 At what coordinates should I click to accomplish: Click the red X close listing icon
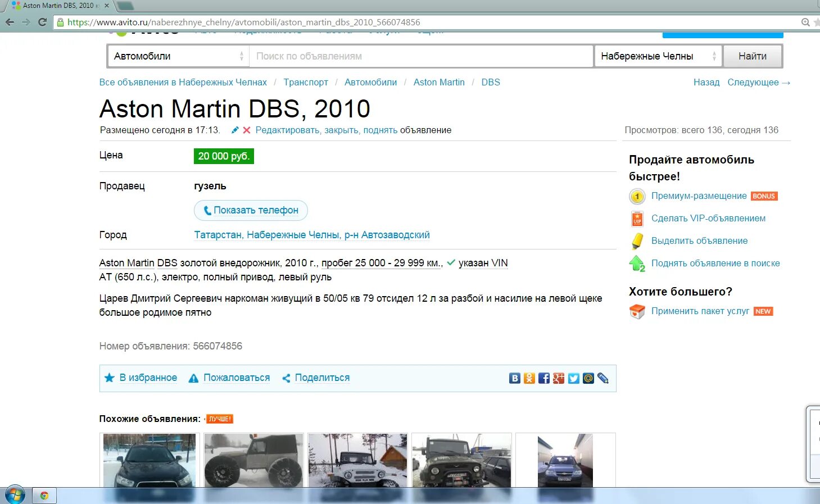coord(246,130)
